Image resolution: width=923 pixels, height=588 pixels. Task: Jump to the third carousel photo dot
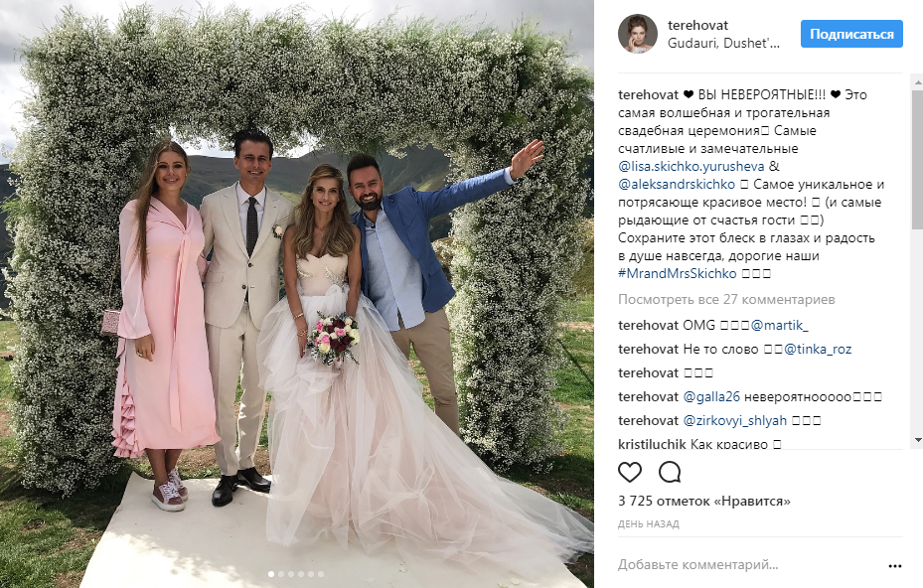coord(291,574)
